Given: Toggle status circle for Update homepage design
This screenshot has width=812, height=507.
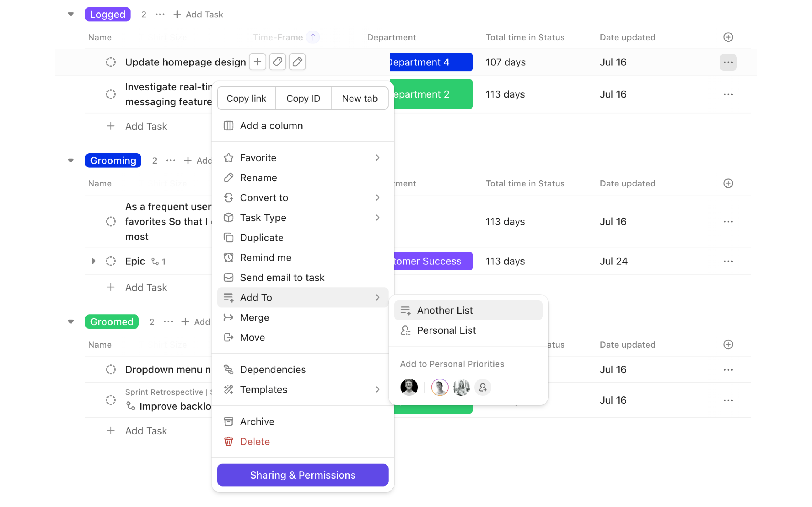Looking at the screenshot, I should click(x=111, y=62).
